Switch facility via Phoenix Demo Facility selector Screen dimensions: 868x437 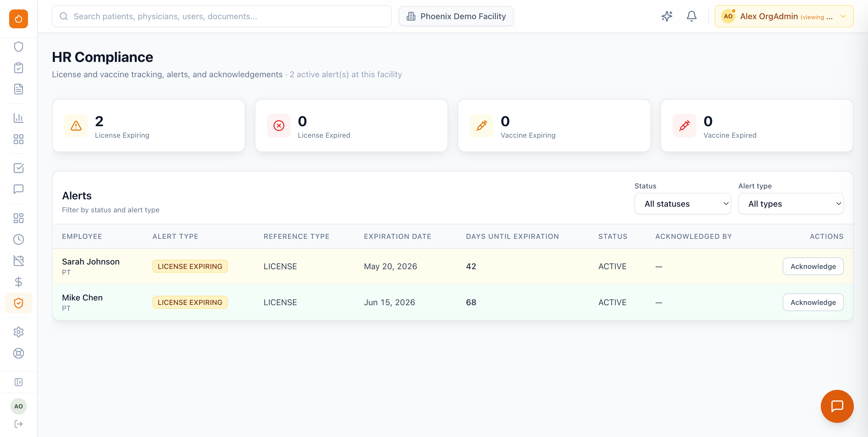point(456,16)
